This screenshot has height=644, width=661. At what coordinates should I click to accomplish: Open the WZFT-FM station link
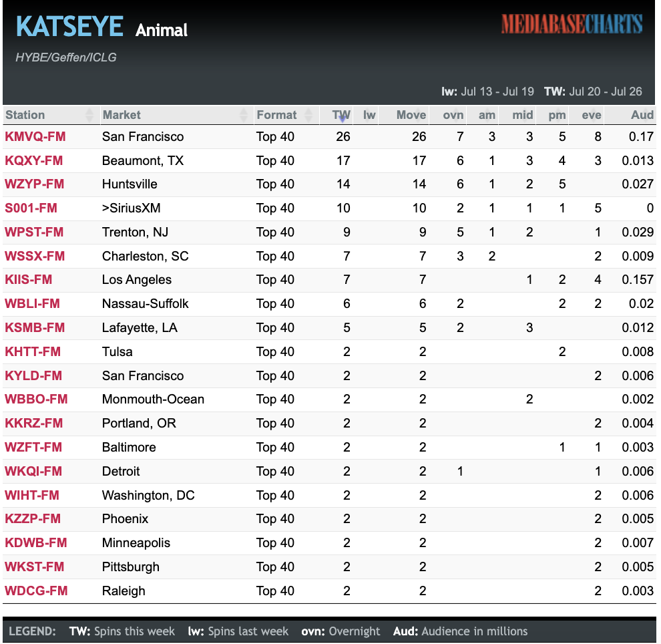(33, 448)
